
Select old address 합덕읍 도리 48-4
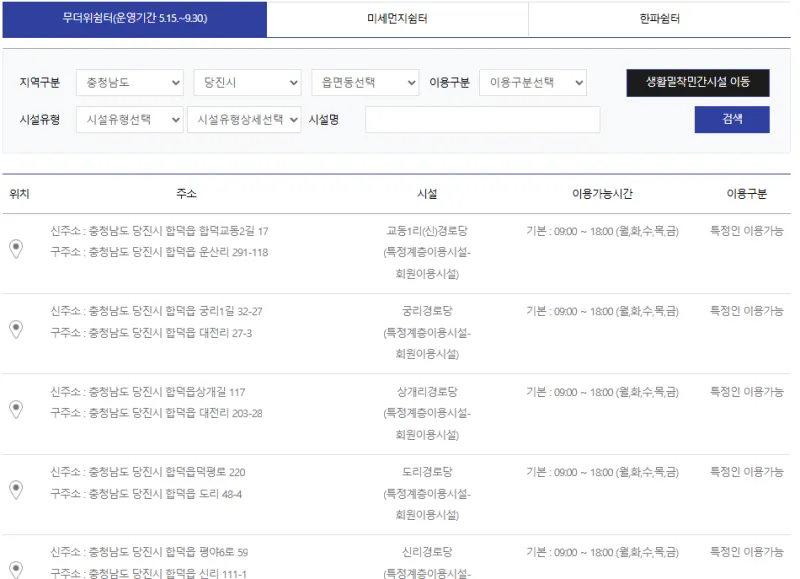[146, 494]
